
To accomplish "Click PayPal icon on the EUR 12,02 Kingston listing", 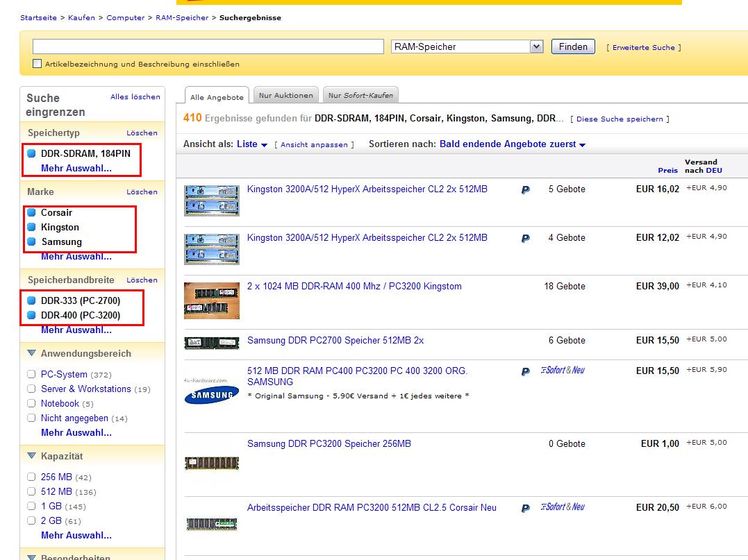I will (525, 238).
